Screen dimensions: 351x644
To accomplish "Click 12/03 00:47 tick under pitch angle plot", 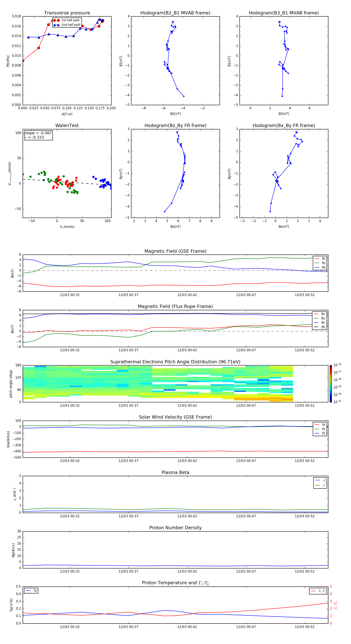I will click(x=246, y=406).
